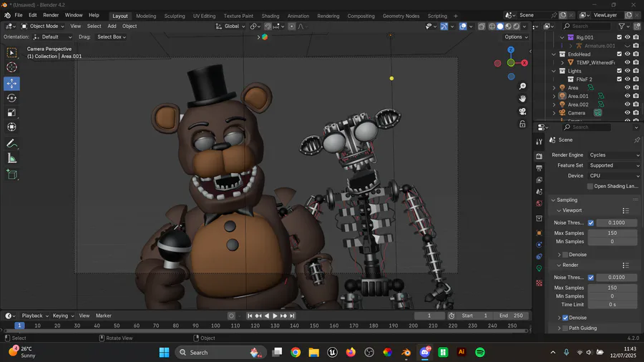Toggle viewport overlays button
The image size is (644, 362).
coord(463,26)
